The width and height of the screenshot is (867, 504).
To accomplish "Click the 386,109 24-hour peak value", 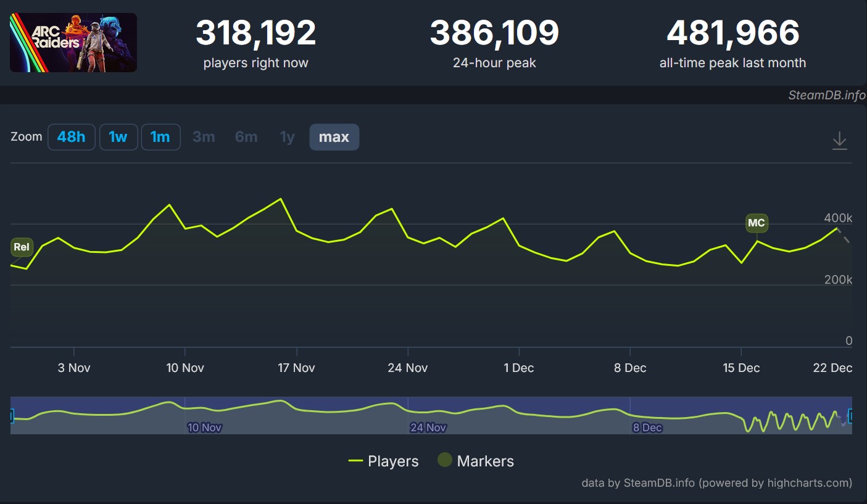I will click(x=494, y=33).
